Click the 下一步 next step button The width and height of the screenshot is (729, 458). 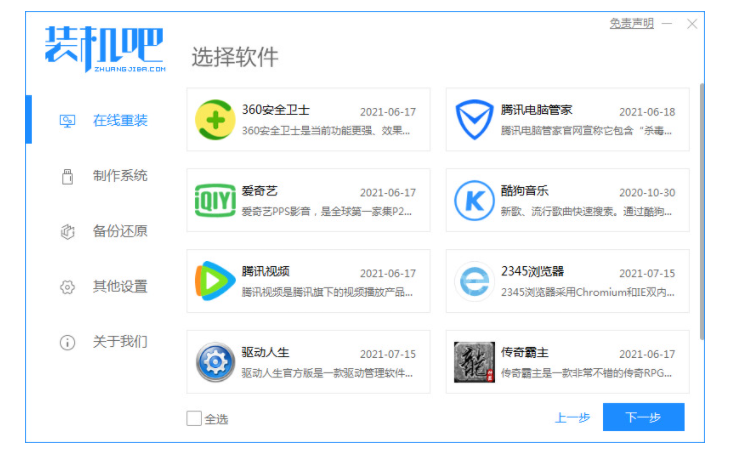[x=643, y=417]
